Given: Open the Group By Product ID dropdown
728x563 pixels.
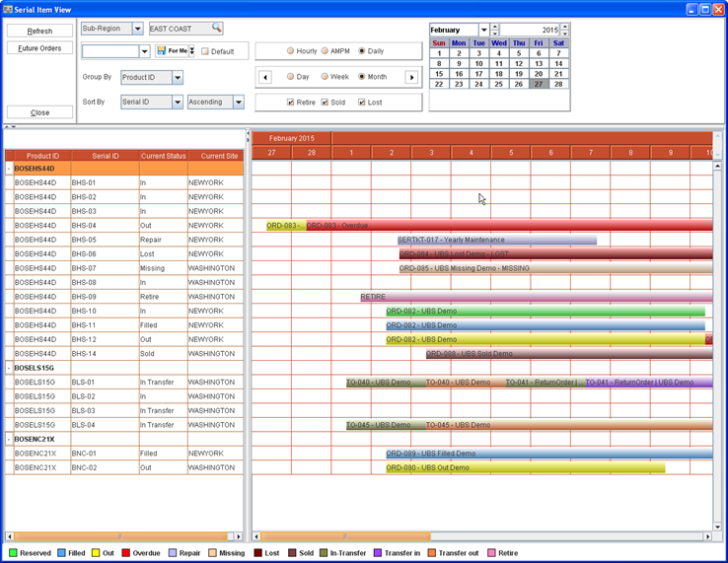Looking at the screenshot, I should click(x=178, y=78).
